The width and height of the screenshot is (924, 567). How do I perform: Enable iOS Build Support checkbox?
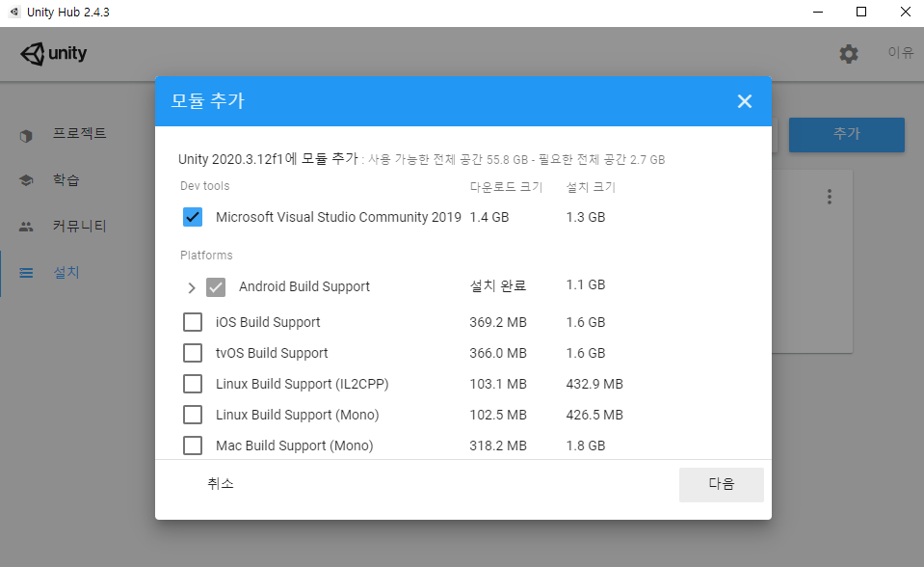point(193,322)
